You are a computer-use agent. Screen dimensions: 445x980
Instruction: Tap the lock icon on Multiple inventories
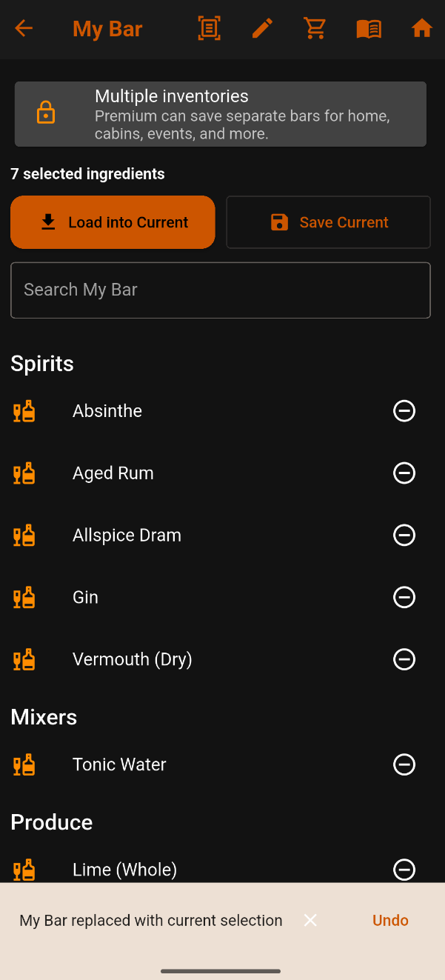(46, 113)
